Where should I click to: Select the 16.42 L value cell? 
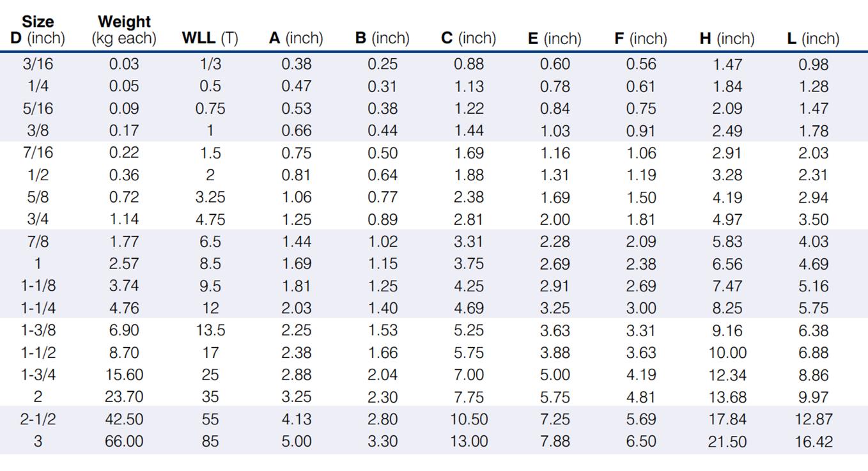813,442
